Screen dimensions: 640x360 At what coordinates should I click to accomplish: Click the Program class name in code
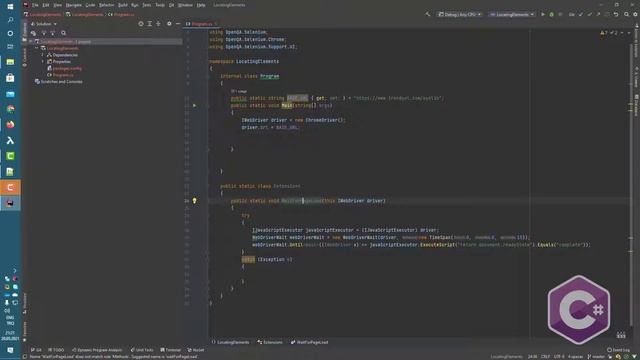(269, 76)
